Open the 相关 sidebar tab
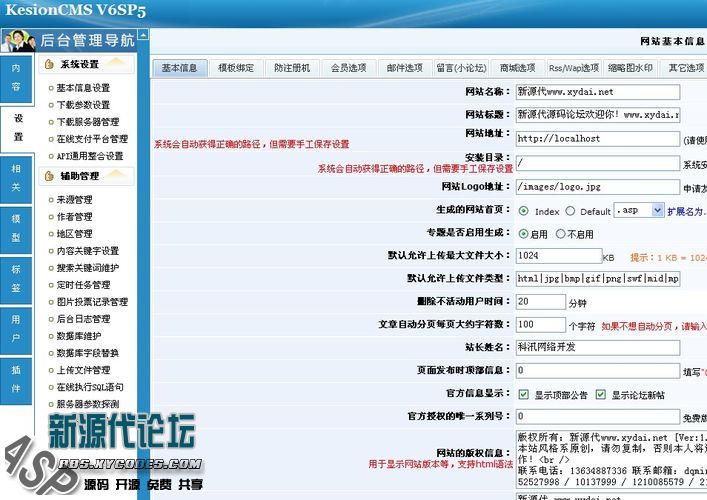The image size is (707, 500). point(16,179)
